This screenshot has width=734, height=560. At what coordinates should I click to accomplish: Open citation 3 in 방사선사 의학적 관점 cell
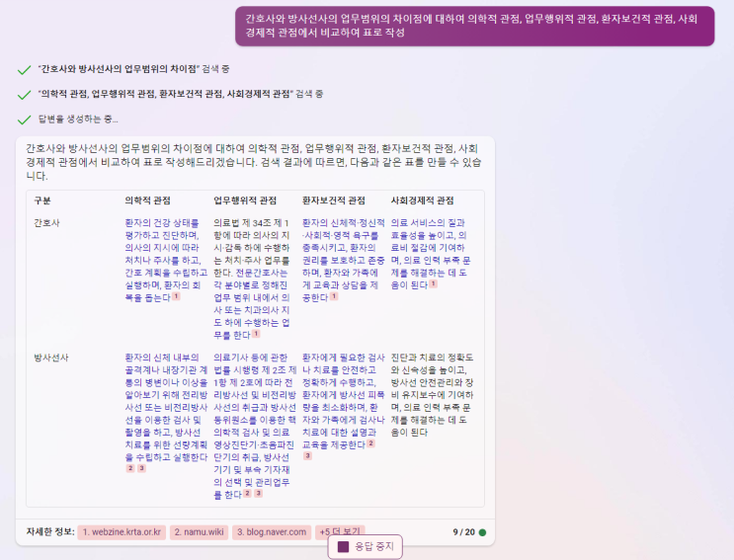point(141,468)
